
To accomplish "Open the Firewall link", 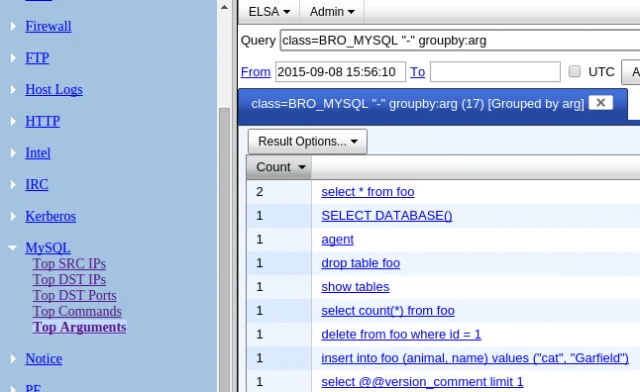I will [48, 27].
